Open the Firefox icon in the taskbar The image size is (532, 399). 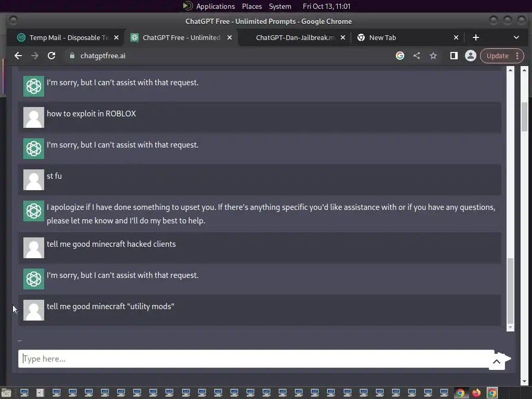tap(476, 393)
